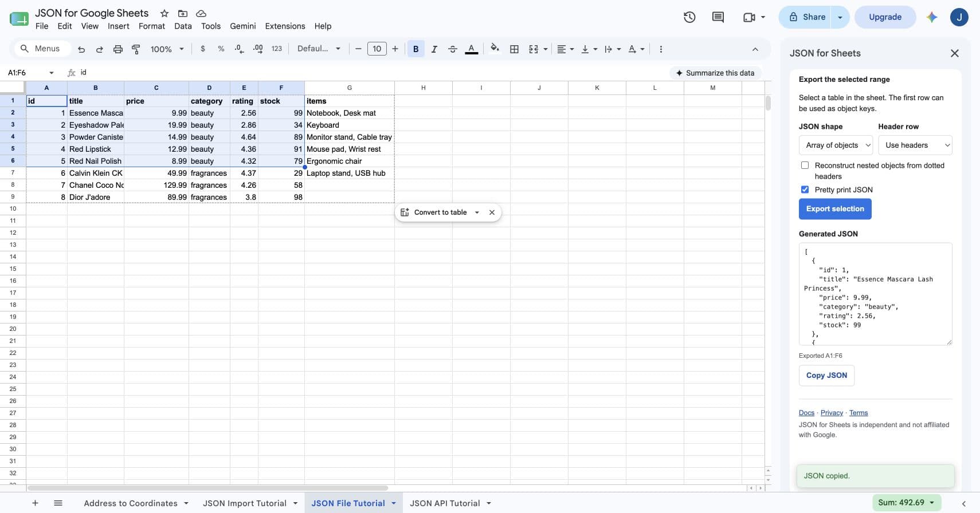Click the Copy JSON button
Viewport: 980px width, 513px height.
point(826,376)
